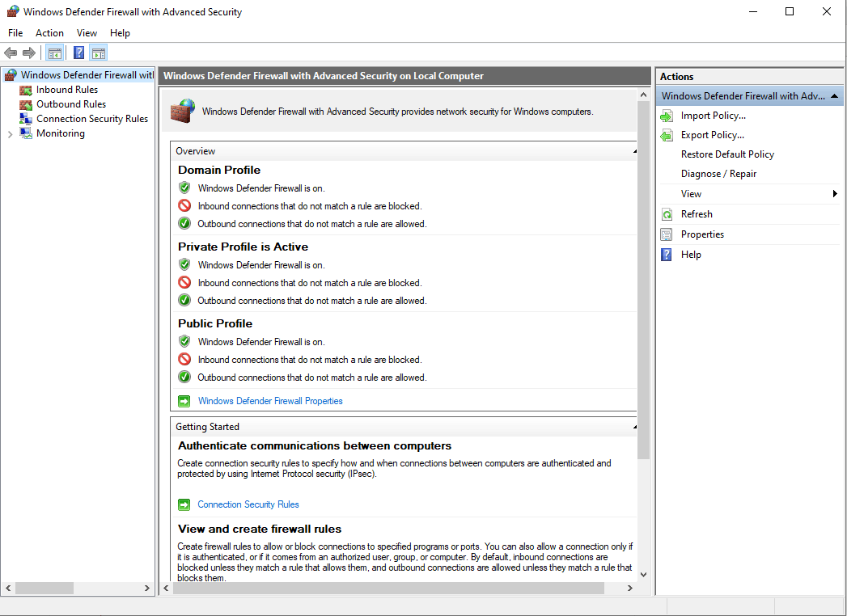Screen dimensions: 847x616
Task: Collapse the Getting Started section
Action: tap(635, 427)
